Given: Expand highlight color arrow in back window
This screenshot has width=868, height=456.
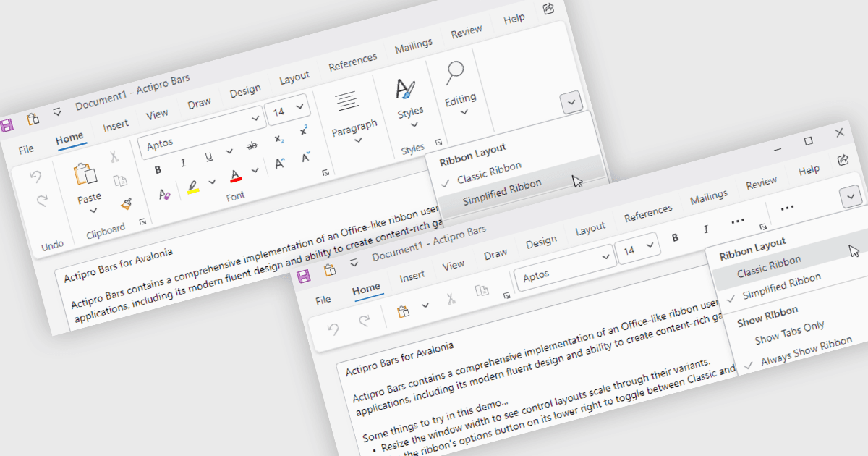Looking at the screenshot, I should [212, 182].
